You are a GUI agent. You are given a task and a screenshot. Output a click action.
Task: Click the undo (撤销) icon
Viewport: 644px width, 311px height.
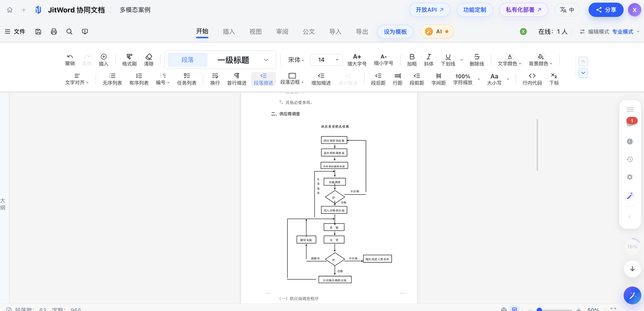(x=70, y=60)
